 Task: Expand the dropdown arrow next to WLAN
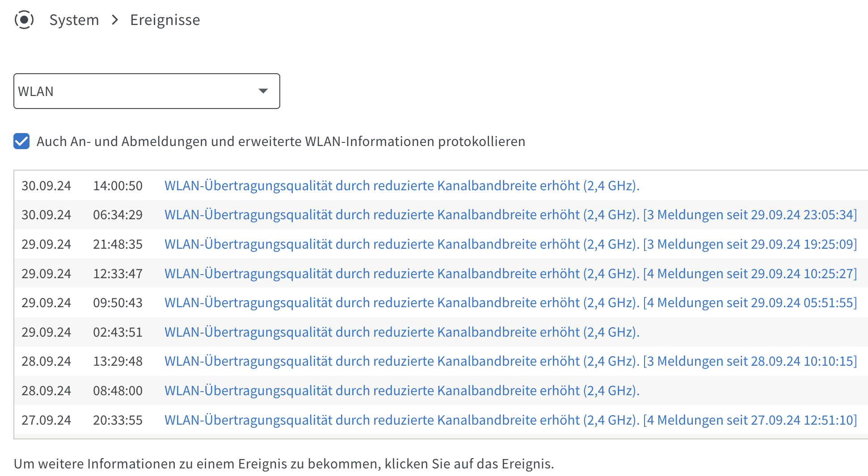click(263, 91)
